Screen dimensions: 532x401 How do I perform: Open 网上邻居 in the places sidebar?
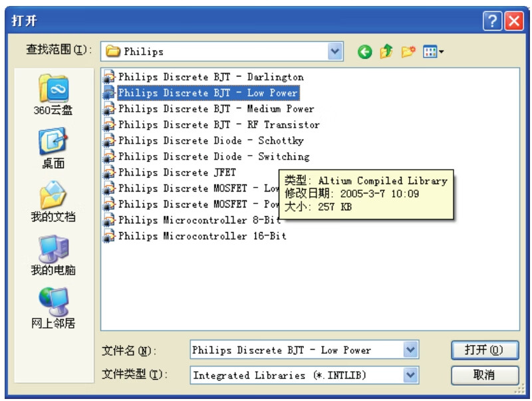[x=53, y=309]
